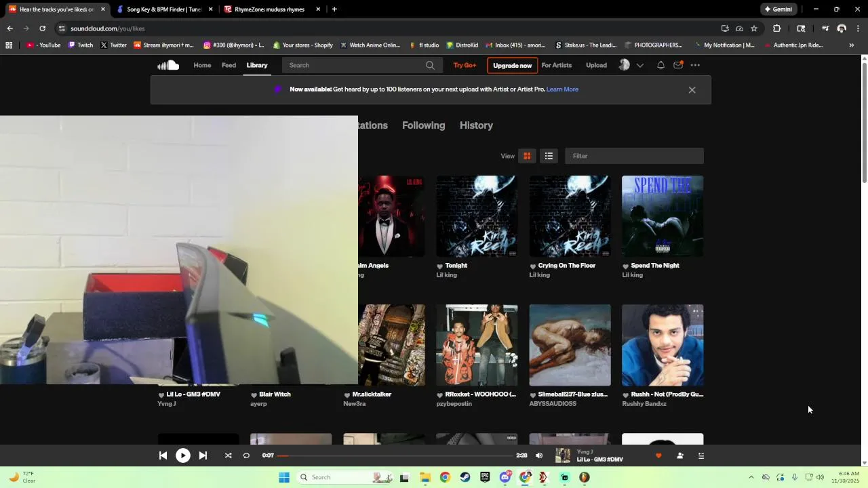Open the Feed nav item
The width and height of the screenshot is (868, 488).
tap(229, 65)
